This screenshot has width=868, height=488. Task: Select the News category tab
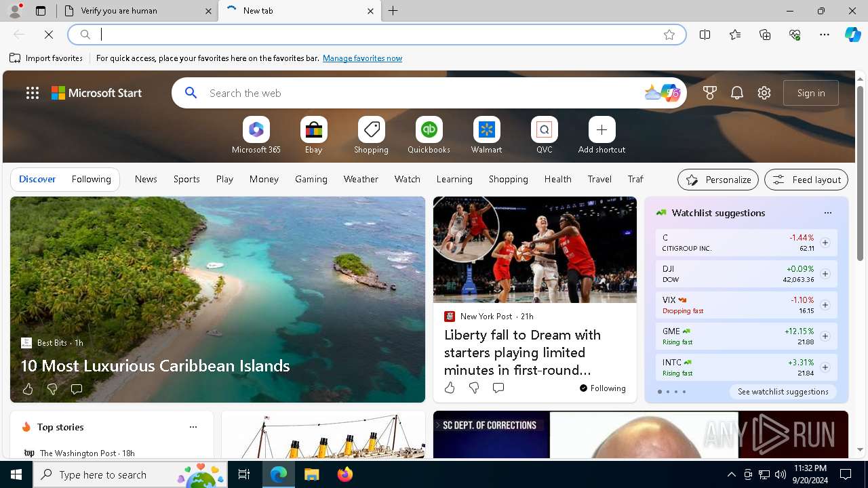tap(146, 179)
